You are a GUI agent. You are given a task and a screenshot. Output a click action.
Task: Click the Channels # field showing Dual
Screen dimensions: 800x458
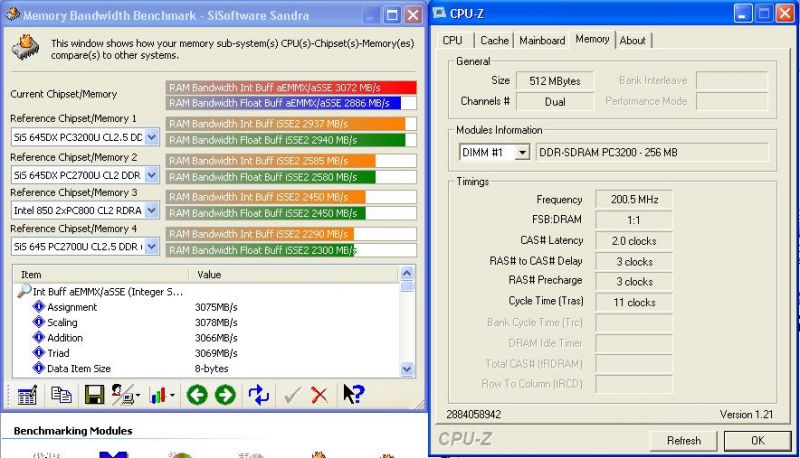(555, 101)
